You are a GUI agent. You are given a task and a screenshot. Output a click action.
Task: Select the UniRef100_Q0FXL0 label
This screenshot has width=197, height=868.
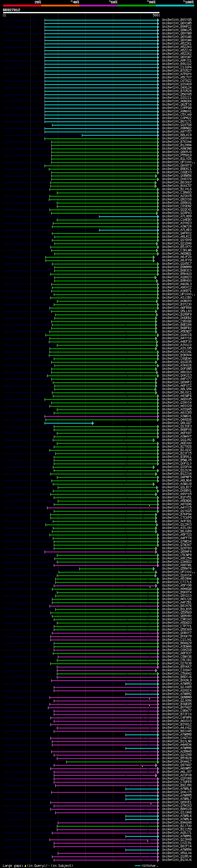click(x=177, y=464)
